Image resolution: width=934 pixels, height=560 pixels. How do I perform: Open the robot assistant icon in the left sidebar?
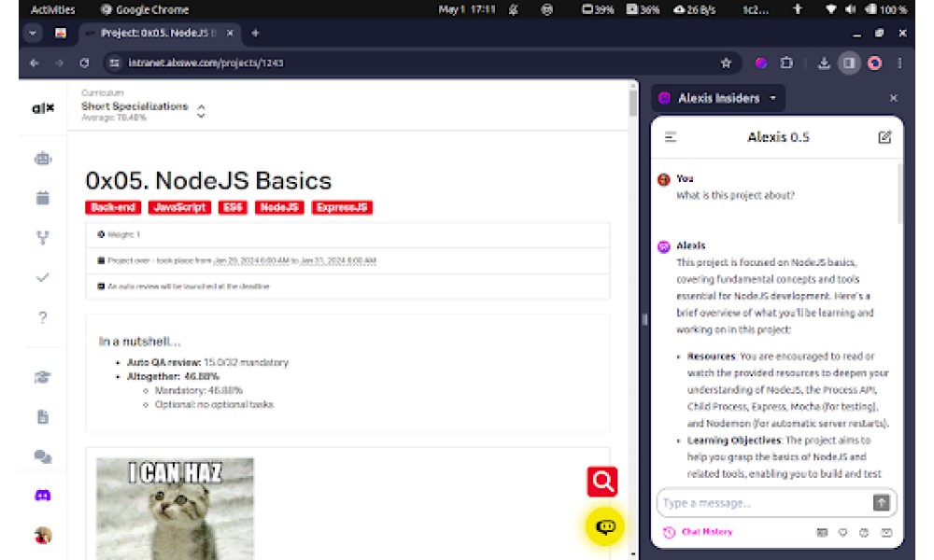(x=43, y=159)
